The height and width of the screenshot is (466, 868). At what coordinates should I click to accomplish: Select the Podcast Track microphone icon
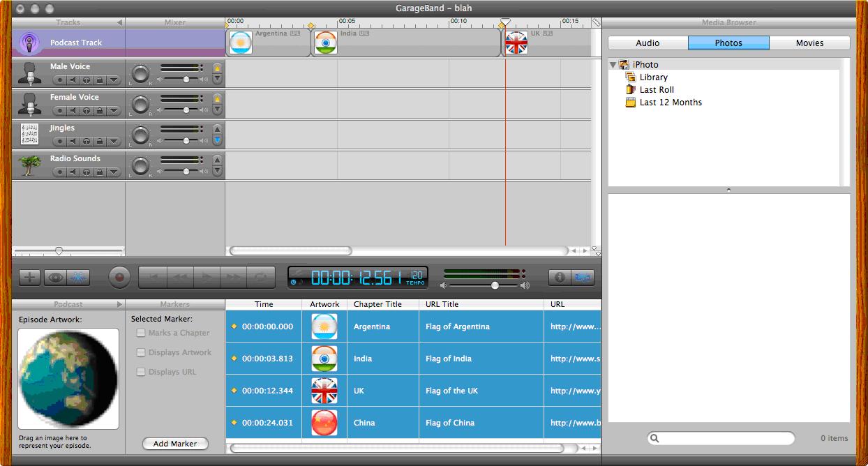tap(29, 43)
